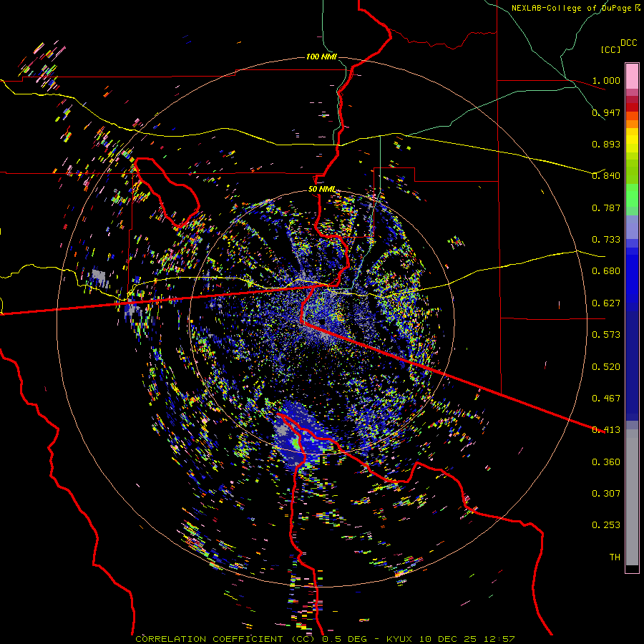The image size is (644, 644).
Task: Select the 0.893 scale label
Action: (606, 144)
